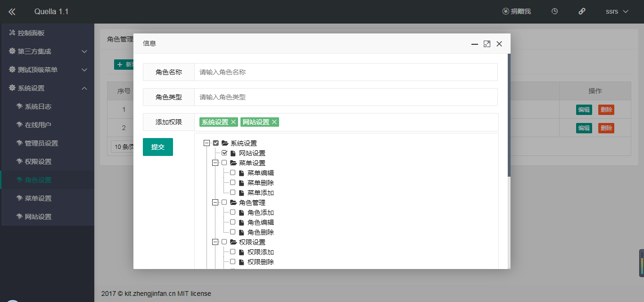
Task: Remove the 系统设置 tag with its x
Action: (x=233, y=122)
